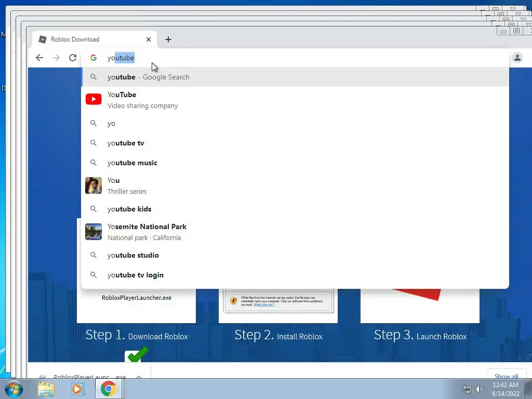Choose the 'youtube - Google Search' suggestion
The height and width of the screenshot is (399, 532).
pos(295,77)
